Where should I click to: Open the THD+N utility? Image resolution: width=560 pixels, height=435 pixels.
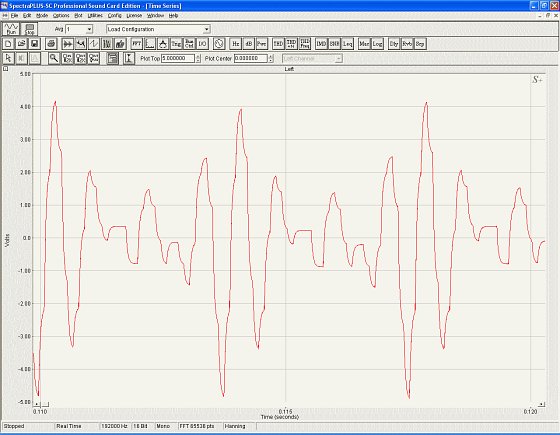point(291,44)
